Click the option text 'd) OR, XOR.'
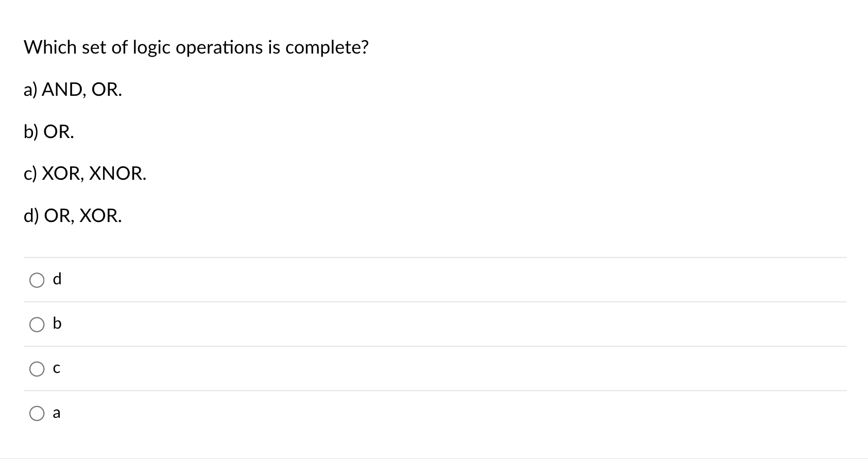 click(x=73, y=216)
